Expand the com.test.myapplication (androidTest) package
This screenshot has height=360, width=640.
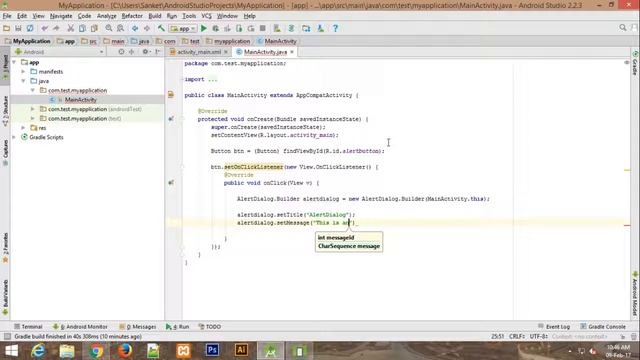click(33, 109)
